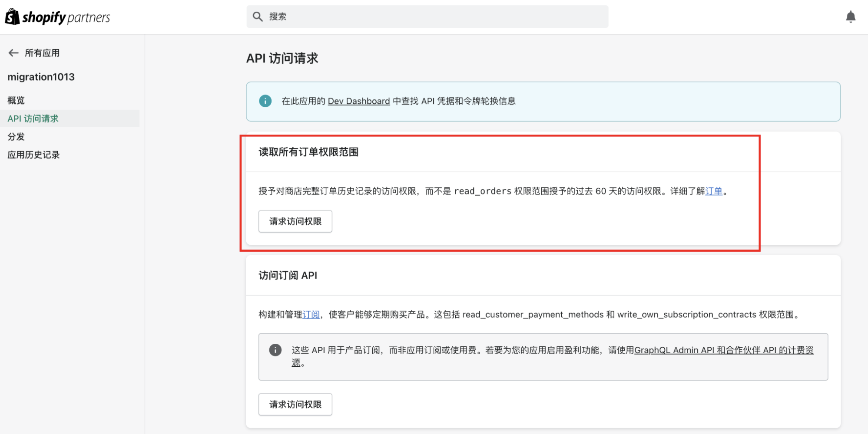Click the Shopify Partners logo
This screenshot has width=868, height=434.
tap(57, 17)
